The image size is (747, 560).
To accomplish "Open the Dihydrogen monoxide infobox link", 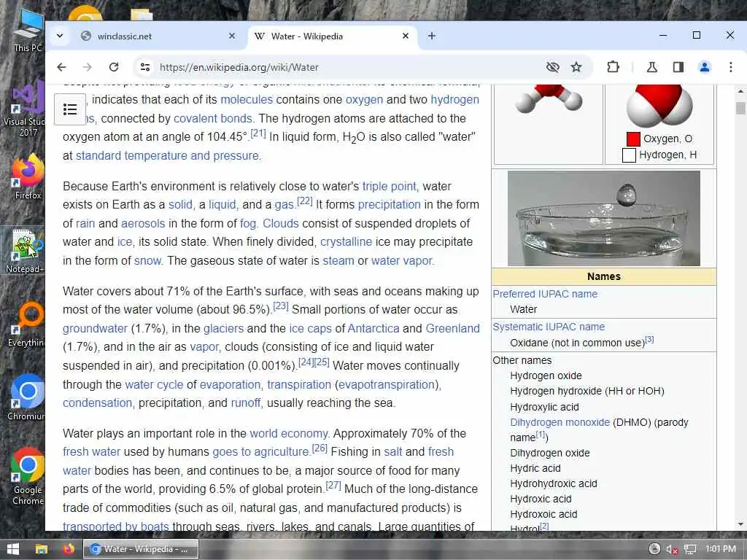I will 560,422.
